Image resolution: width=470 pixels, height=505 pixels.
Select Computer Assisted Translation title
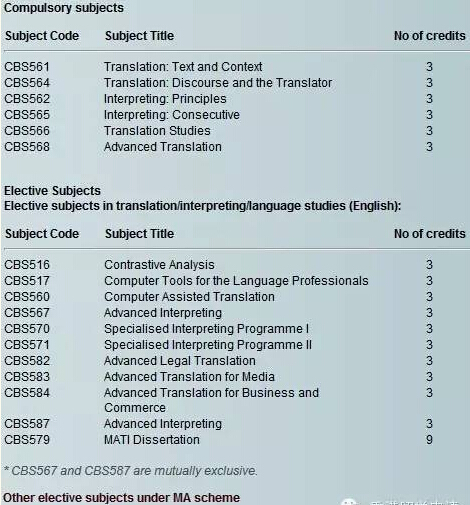click(189, 297)
